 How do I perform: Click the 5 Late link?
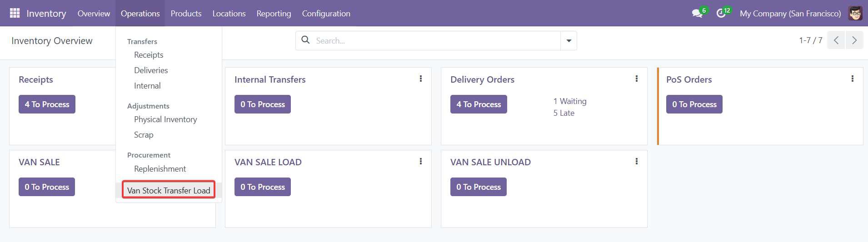564,113
